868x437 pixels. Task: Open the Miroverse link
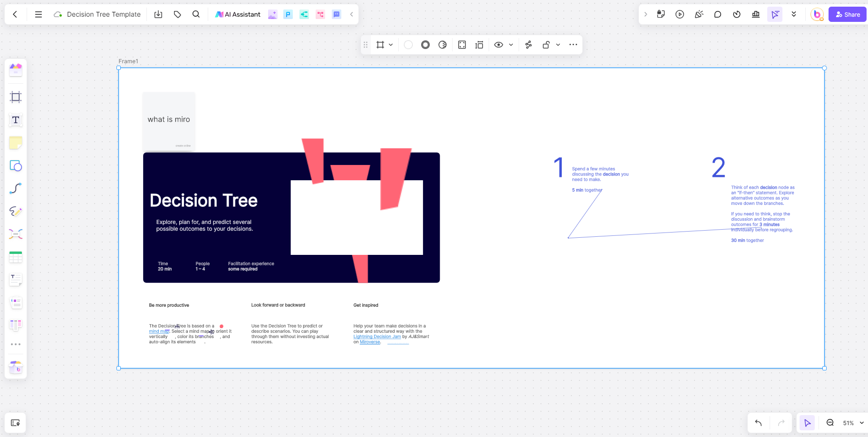point(370,342)
